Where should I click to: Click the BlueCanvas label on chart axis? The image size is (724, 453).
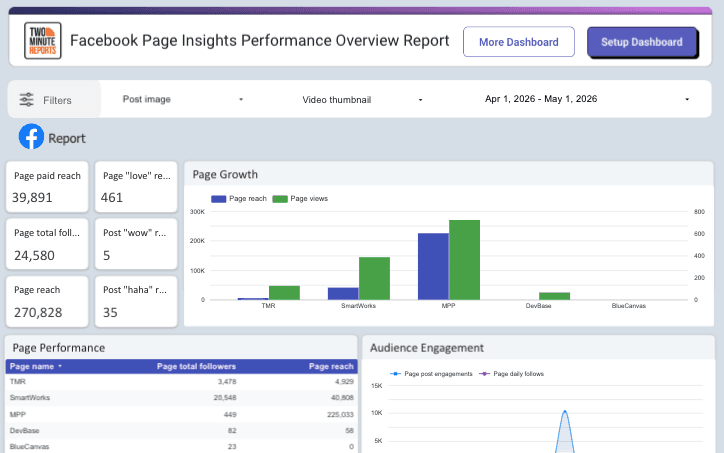[x=628, y=306]
